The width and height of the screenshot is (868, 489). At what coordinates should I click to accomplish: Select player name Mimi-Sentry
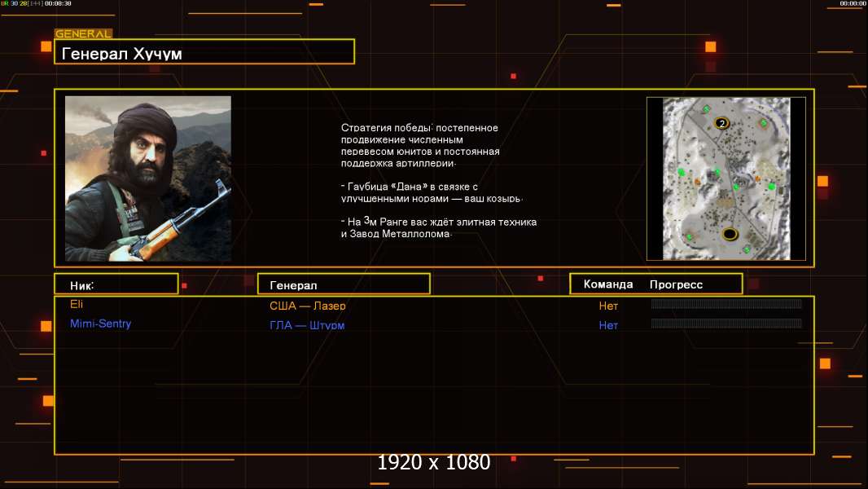(x=100, y=324)
